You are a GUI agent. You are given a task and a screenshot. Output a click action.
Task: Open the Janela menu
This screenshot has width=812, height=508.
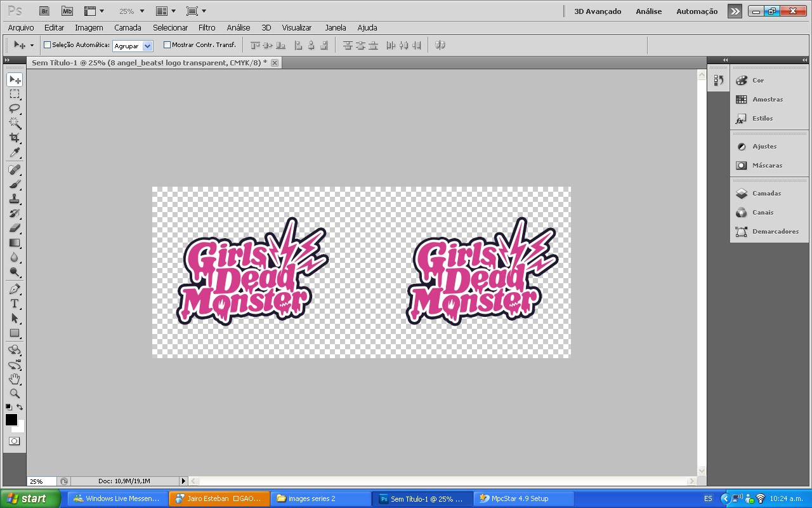point(335,27)
